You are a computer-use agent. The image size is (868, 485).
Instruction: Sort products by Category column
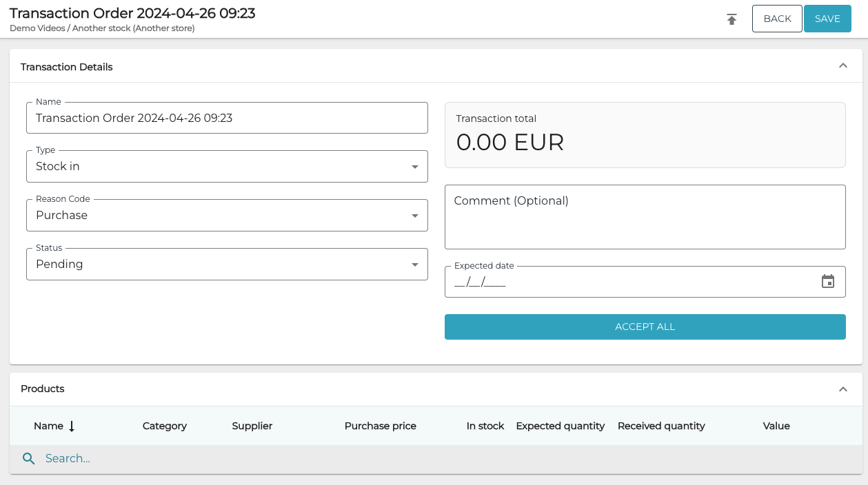(164, 426)
